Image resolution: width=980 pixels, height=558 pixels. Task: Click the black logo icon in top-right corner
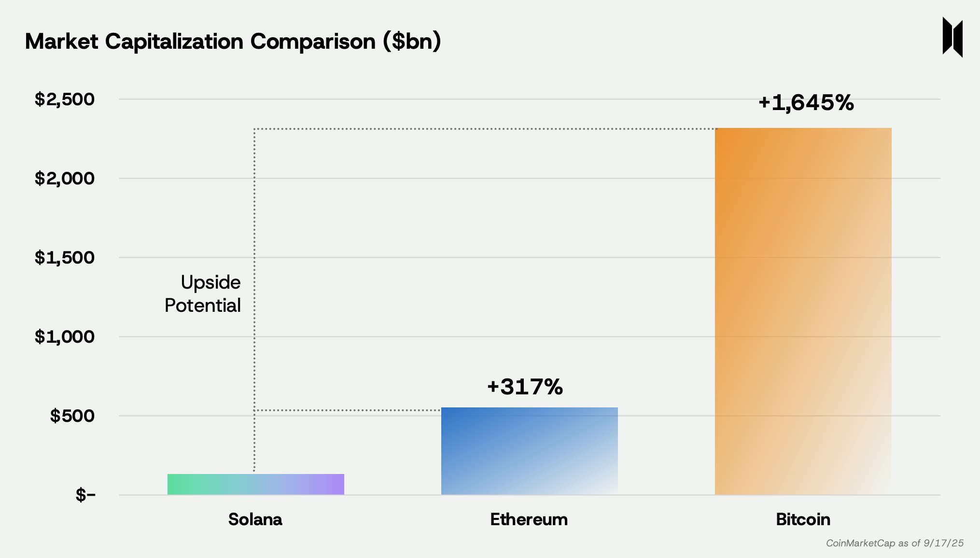tap(952, 37)
